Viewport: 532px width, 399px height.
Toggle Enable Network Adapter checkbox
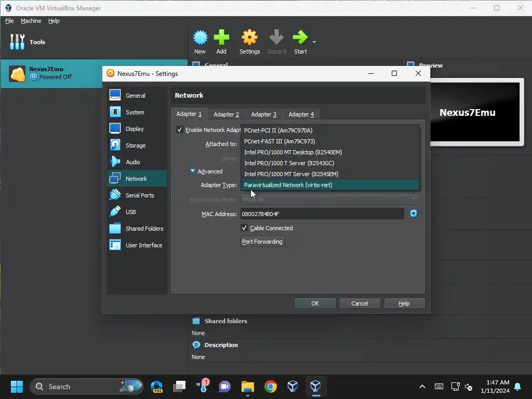pos(180,129)
